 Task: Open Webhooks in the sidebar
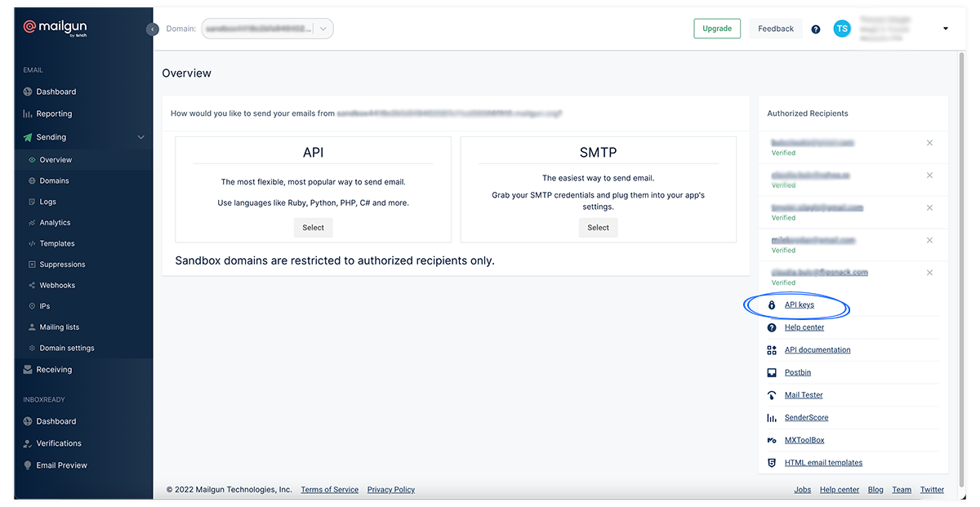[57, 285]
